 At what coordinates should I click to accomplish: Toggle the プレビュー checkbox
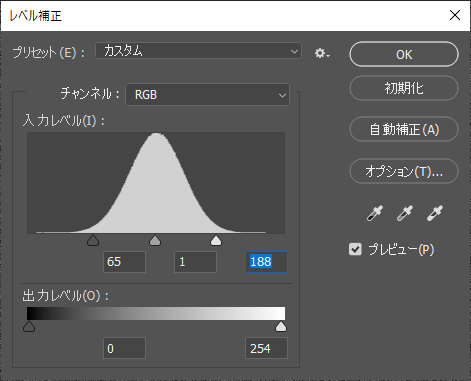(x=355, y=249)
